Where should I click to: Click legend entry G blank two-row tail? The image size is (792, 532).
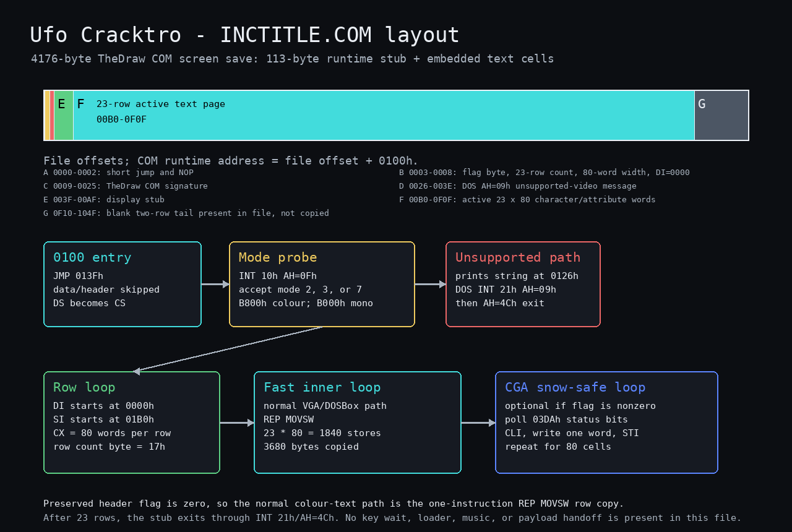click(x=186, y=213)
